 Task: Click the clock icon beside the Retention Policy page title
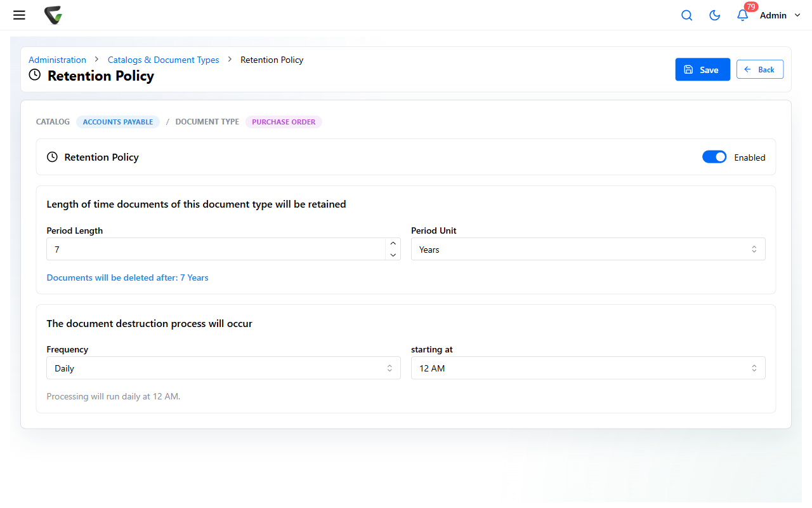click(x=35, y=76)
